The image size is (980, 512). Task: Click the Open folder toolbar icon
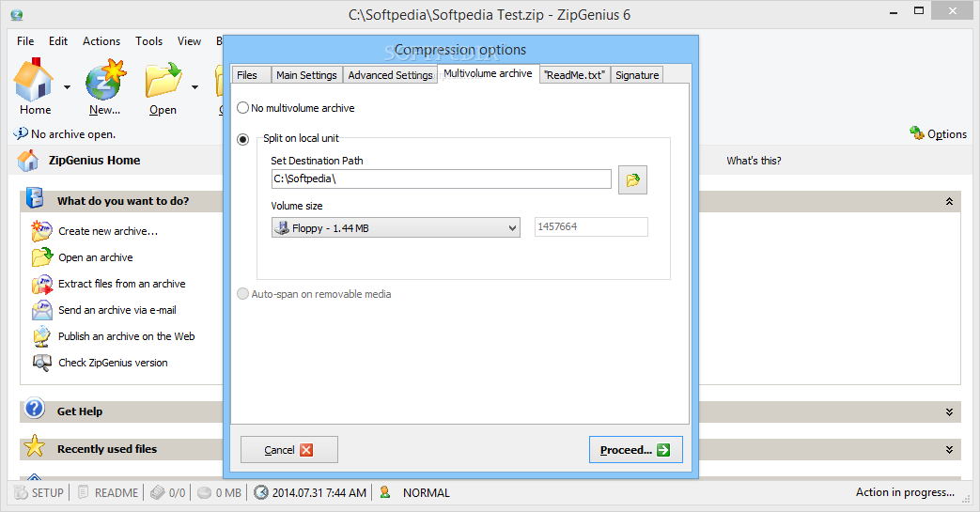pos(163,80)
